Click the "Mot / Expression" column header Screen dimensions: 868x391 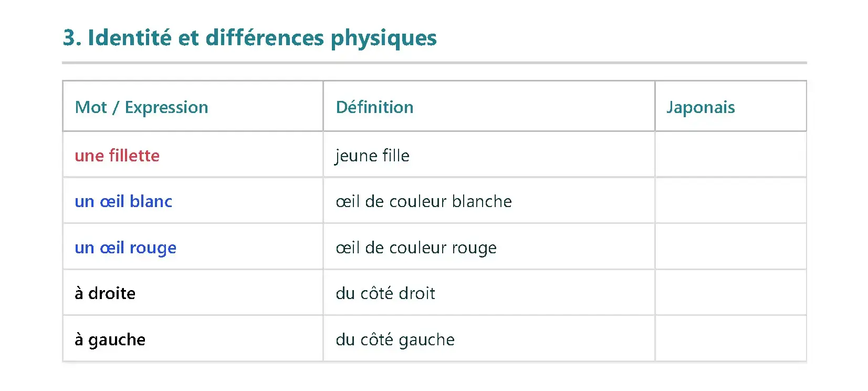coord(141,107)
